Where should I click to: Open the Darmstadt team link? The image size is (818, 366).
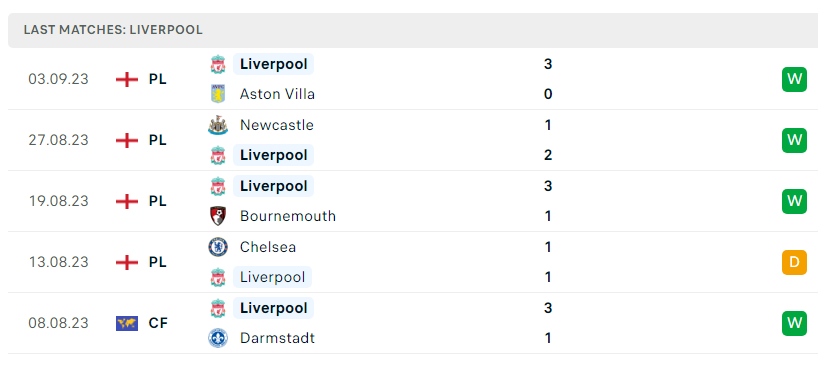click(278, 338)
